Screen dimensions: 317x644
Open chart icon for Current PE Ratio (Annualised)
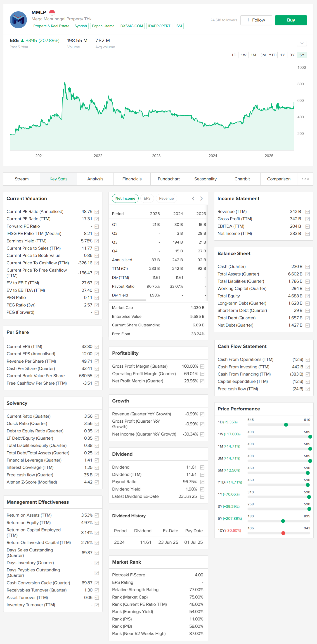click(97, 212)
